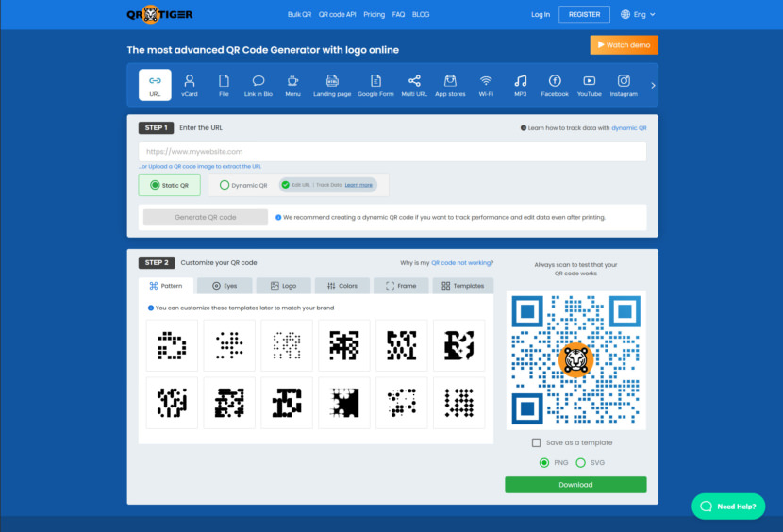This screenshot has height=532, width=783.
Task: Focus the website URL input field
Action: point(392,151)
